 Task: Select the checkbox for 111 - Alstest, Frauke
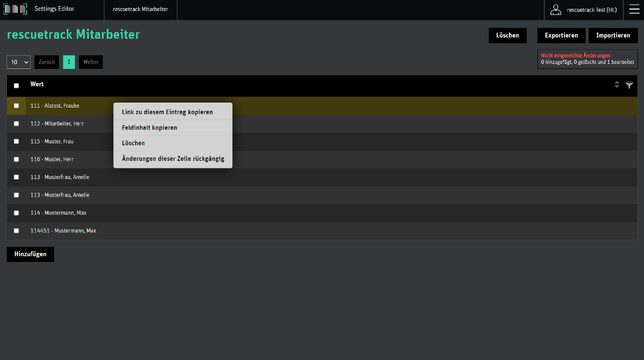click(16, 106)
